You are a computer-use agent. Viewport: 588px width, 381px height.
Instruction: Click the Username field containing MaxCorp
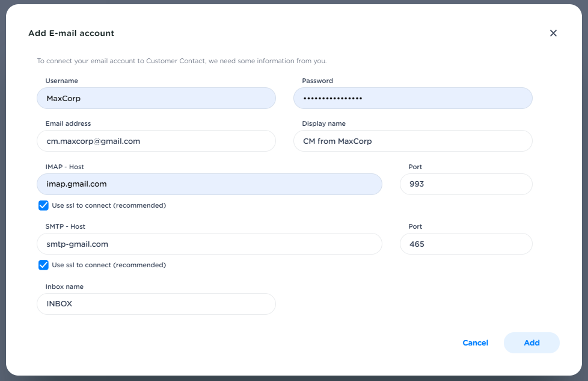point(156,98)
